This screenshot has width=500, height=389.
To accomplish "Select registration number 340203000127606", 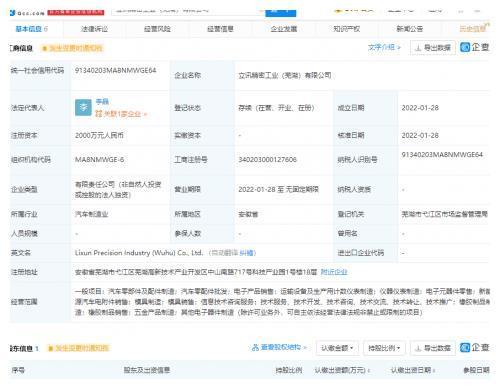I will (x=267, y=160).
